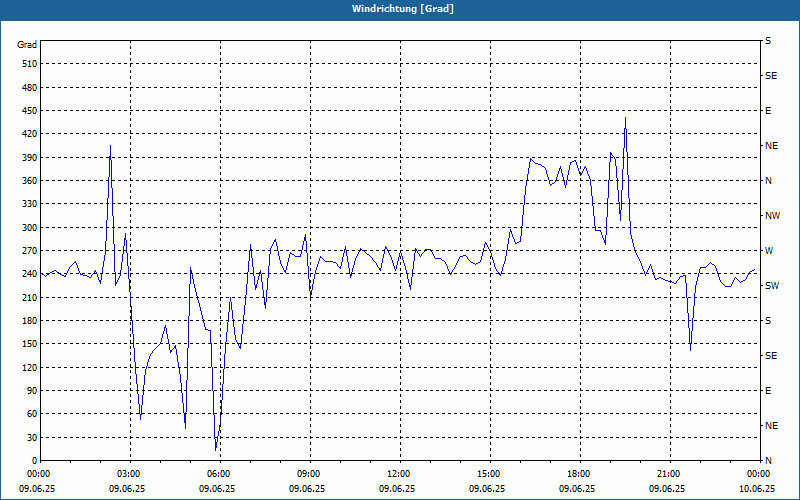Click the "Windrichtung [Grad]" chart title

point(402,9)
